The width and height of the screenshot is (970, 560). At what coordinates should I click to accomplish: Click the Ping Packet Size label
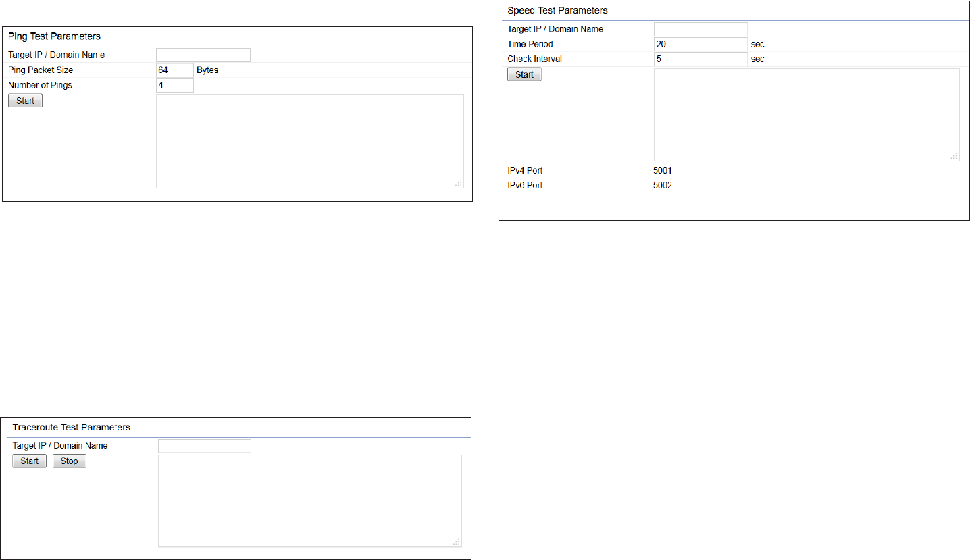[x=41, y=70]
